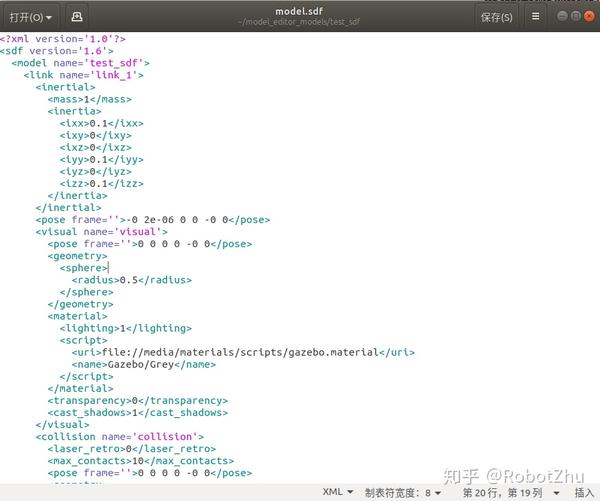Click the <sdf version='1.6'> line
The height and width of the screenshot is (501, 600).
tap(57, 51)
